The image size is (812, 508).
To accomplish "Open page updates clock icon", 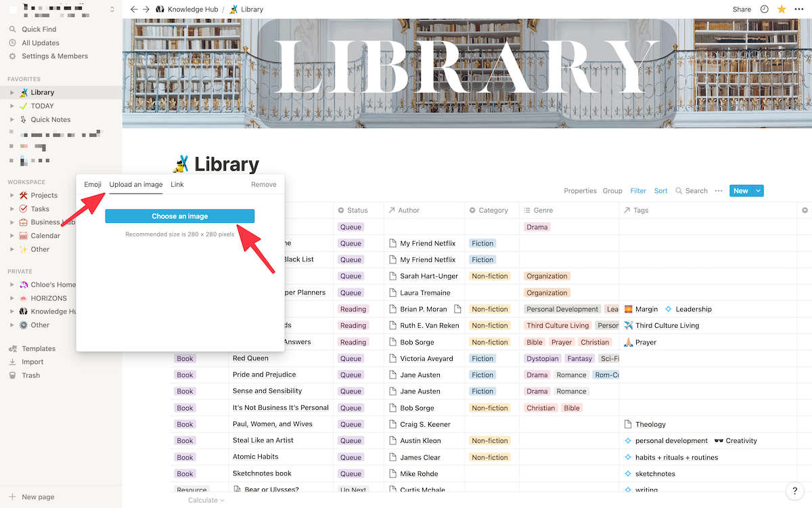I will coord(765,9).
